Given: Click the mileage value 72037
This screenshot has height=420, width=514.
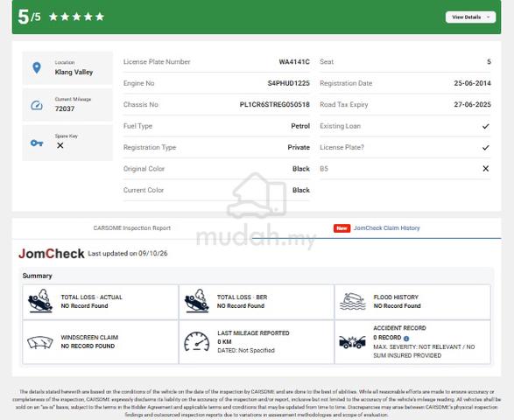Looking at the screenshot, I should tap(65, 108).
